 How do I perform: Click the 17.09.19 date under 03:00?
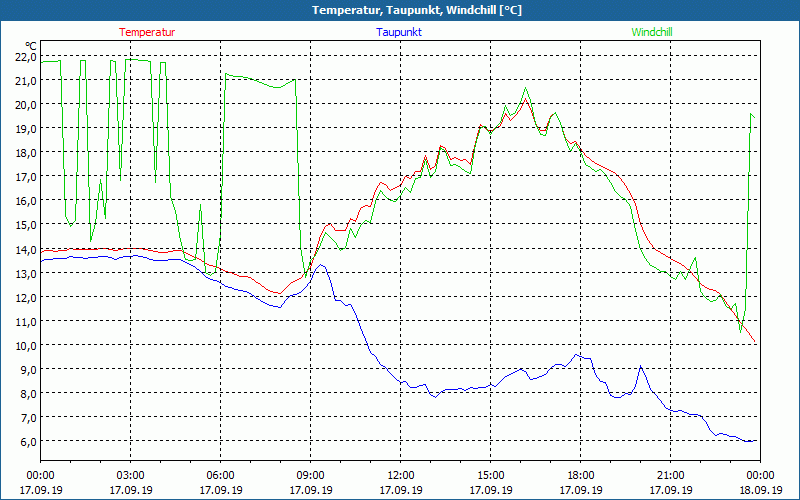pyautogui.click(x=131, y=490)
